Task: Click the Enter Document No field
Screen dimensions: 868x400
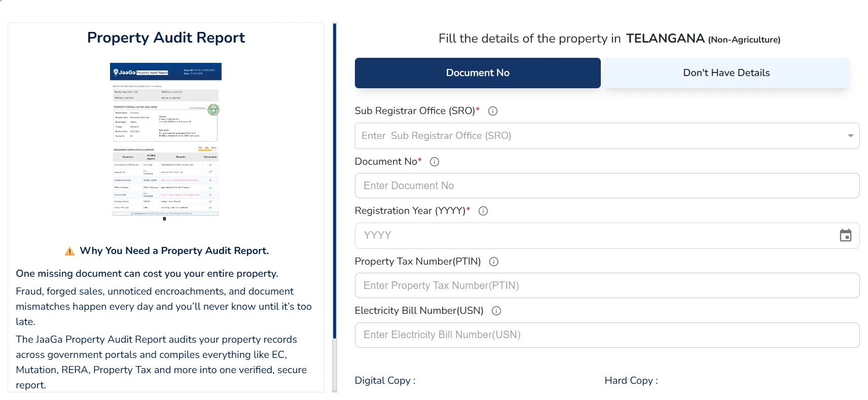Action: coord(606,186)
